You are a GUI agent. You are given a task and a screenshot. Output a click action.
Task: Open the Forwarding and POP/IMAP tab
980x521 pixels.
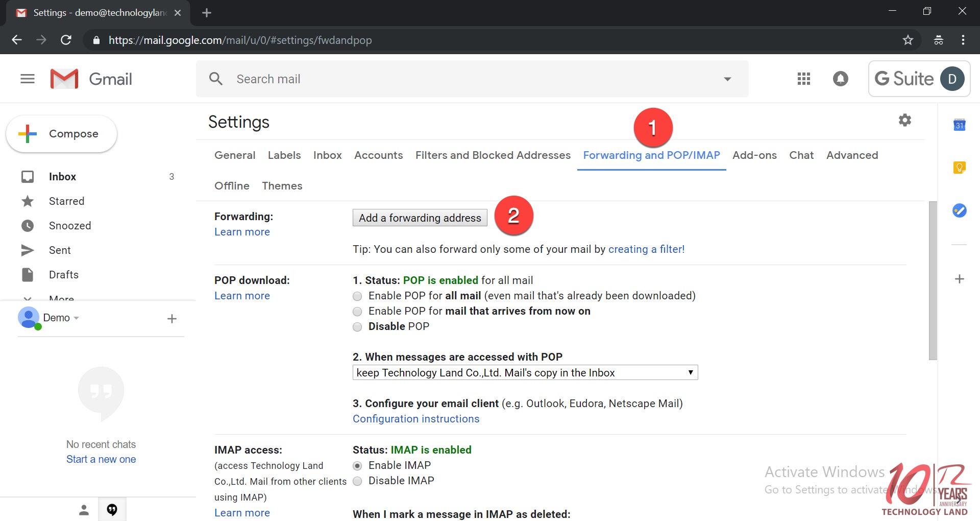652,155
